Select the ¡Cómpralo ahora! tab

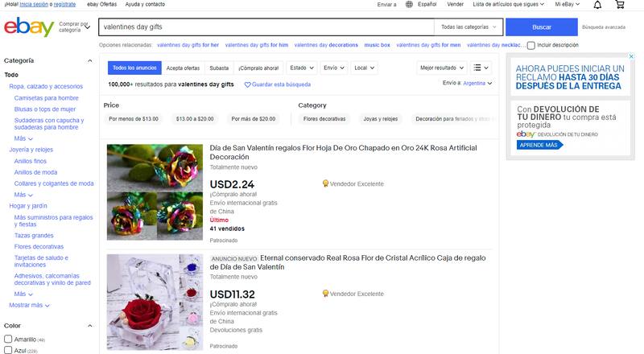click(x=259, y=68)
